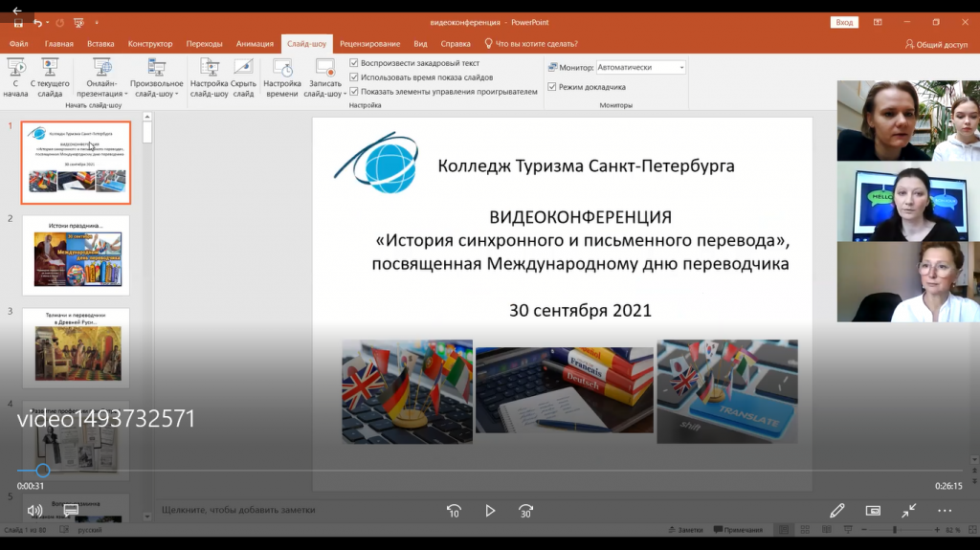Screen dimensions: 980x550
Task: Click the zoom in plus button
Action: (937, 529)
